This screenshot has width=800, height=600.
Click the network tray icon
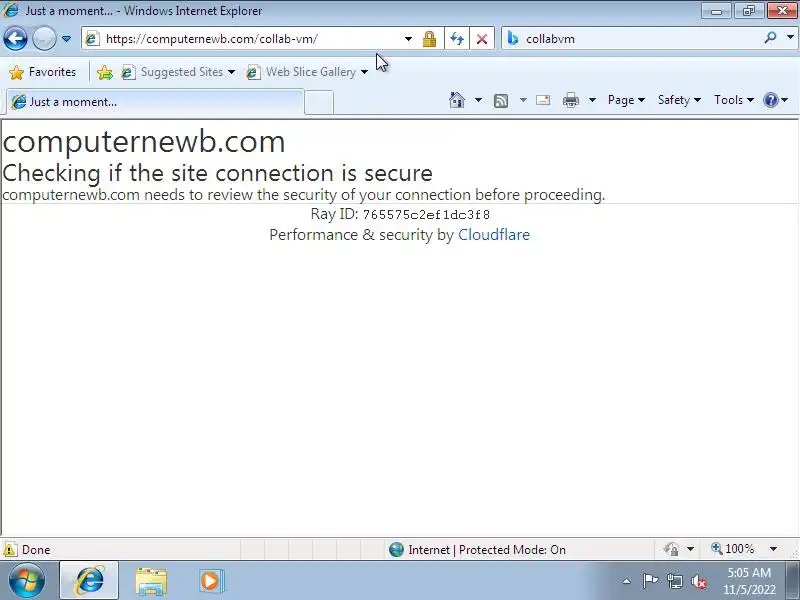(674, 581)
